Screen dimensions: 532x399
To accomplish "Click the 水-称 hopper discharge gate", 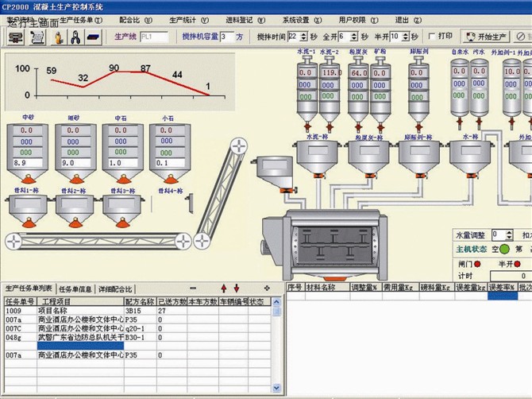I will coord(472,176).
